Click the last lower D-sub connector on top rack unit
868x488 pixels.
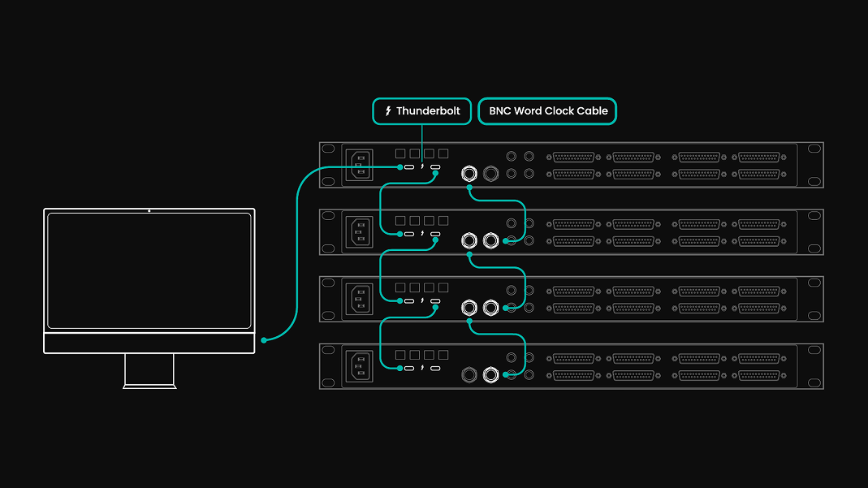coord(759,175)
